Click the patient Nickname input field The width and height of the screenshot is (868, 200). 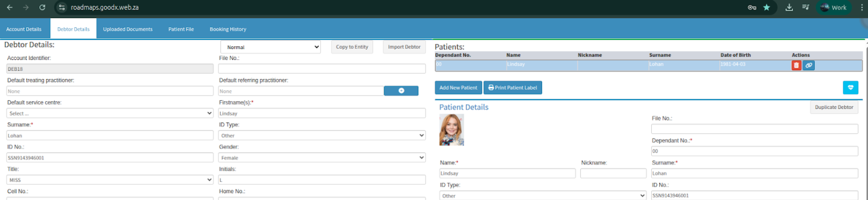pos(613,173)
